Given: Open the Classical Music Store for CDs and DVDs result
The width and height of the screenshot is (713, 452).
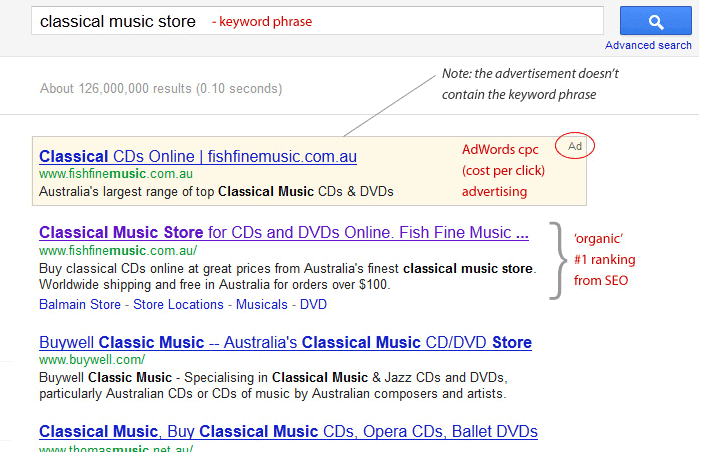Looking at the screenshot, I should click(284, 232).
